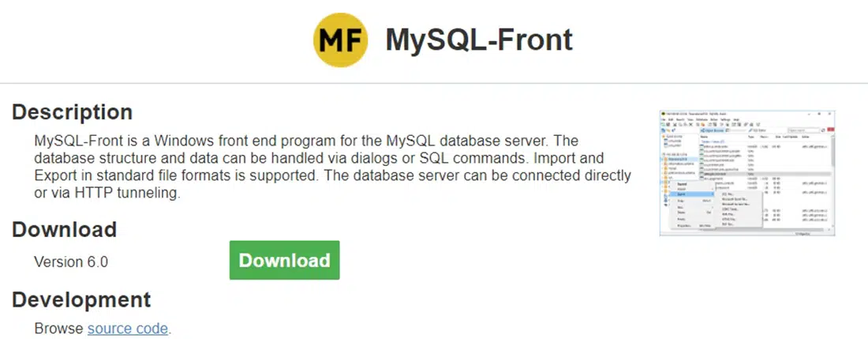Click the Development section heading
This screenshot has height=339, width=868.
coord(81,300)
